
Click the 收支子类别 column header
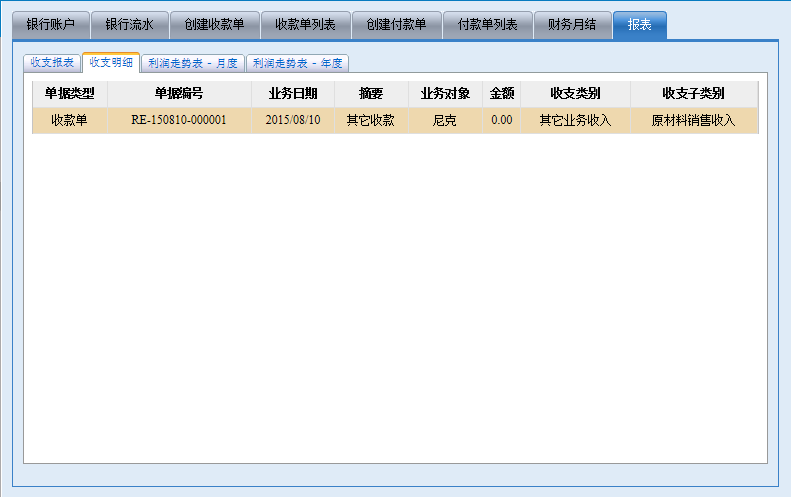[694, 93]
